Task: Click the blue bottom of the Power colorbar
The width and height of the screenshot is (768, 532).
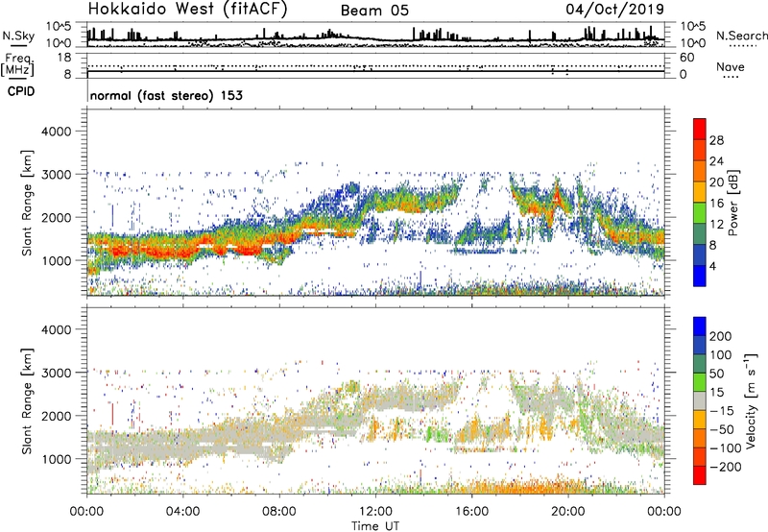Action: [700, 276]
